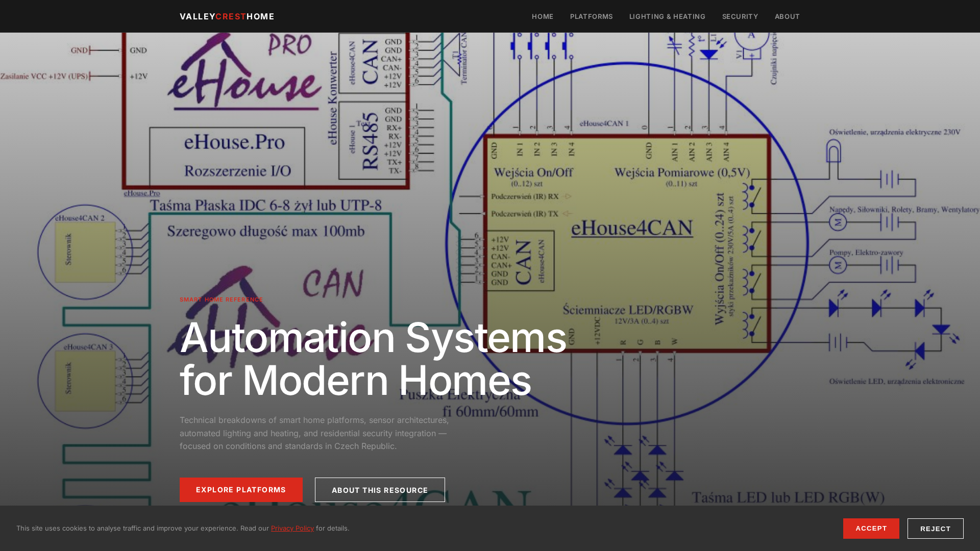Go to the Home nav item

[x=543, y=16]
